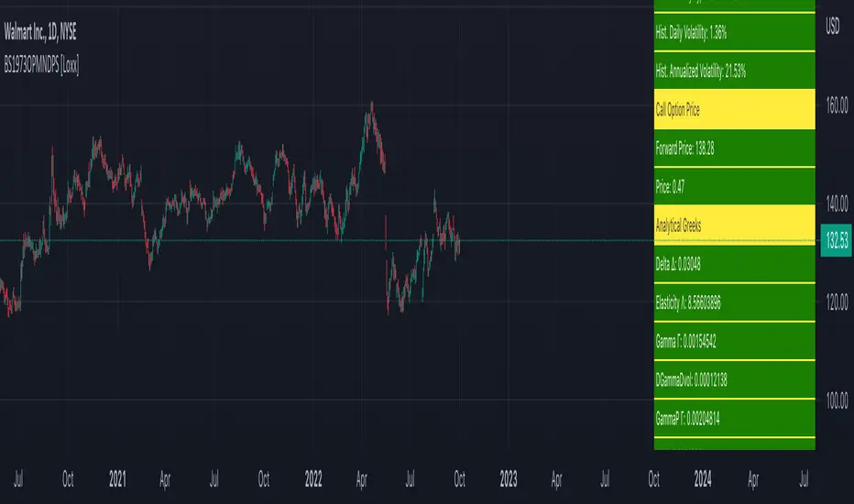Select the 120.00 price axis label
The image size is (854, 504).
[835, 301]
